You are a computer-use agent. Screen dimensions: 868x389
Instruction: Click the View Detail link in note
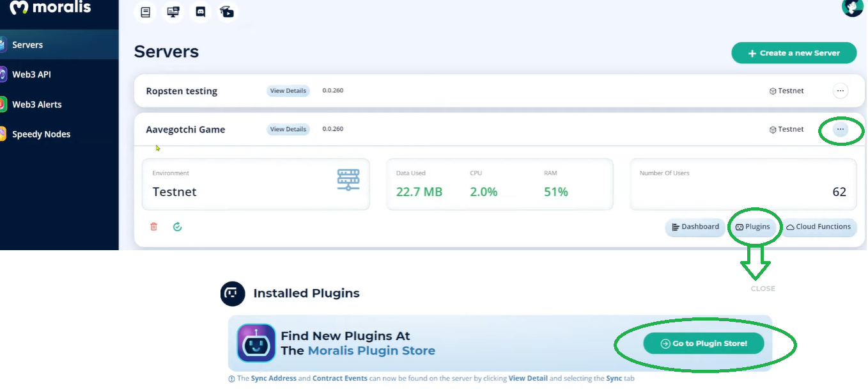[x=528, y=379]
